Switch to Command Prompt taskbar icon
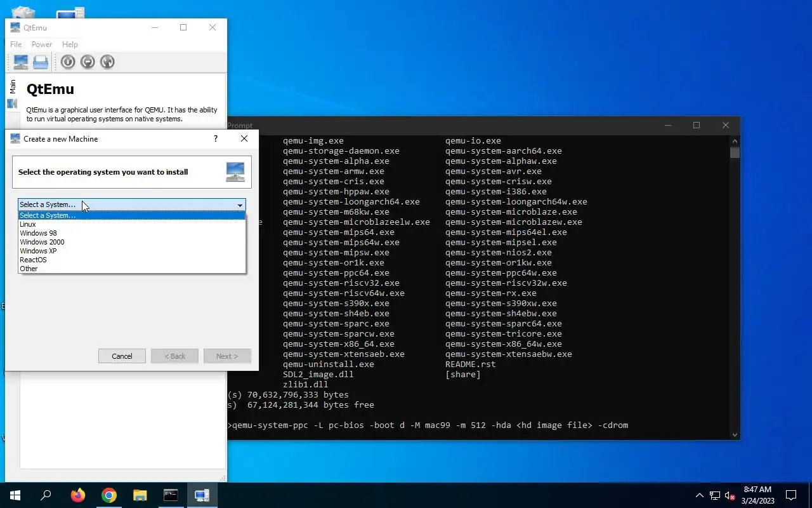This screenshot has width=812, height=508. [171, 495]
